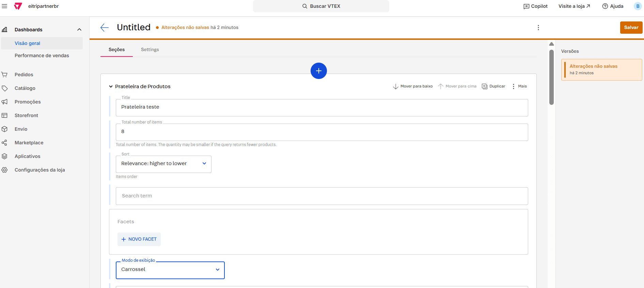The image size is (644, 288).
Task: Click the blue plus add section button
Action: pos(318,71)
